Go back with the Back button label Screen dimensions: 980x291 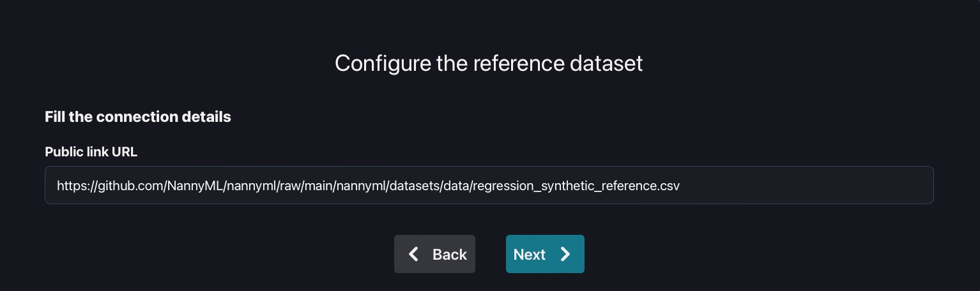tap(449, 254)
